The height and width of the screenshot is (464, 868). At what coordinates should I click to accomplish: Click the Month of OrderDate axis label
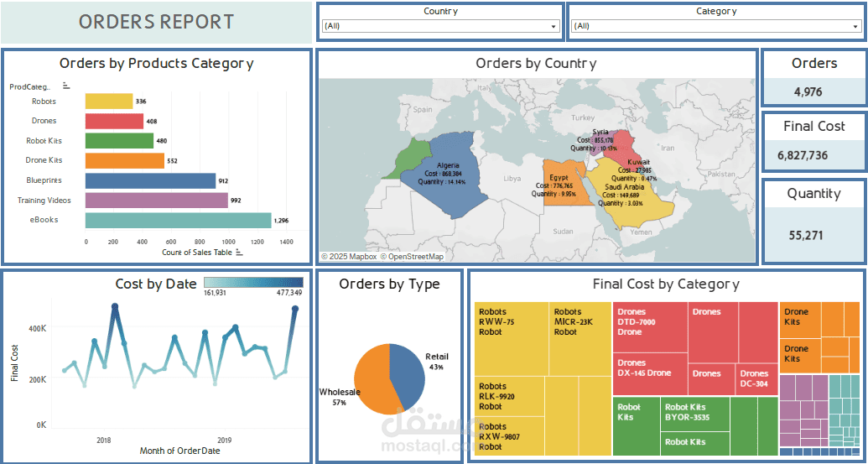(x=180, y=451)
